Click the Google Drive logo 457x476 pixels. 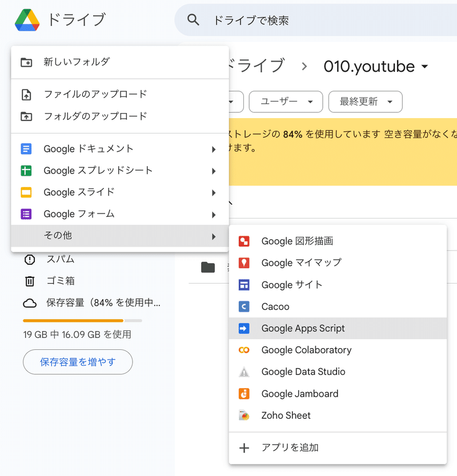click(x=27, y=20)
